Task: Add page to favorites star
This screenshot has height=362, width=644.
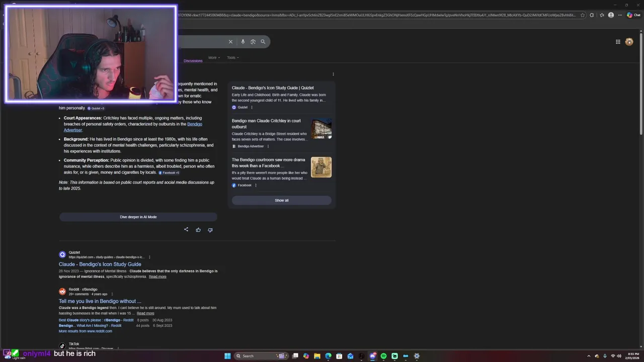Action: coord(583,15)
